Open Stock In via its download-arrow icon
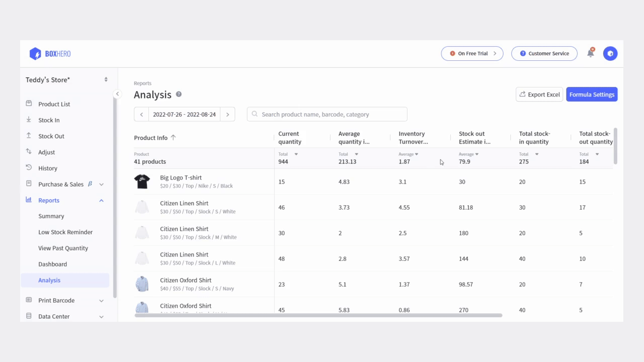This screenshot has height=362, width=644. pos(29,120)
